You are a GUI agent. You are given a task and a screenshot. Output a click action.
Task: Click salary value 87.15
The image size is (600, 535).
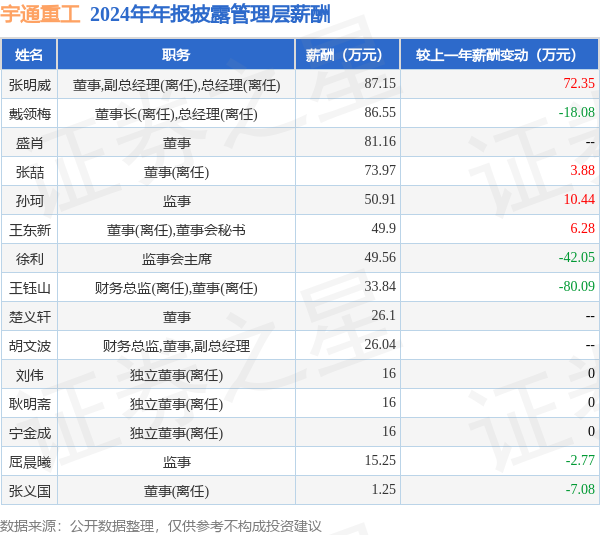tap(380, 83)
